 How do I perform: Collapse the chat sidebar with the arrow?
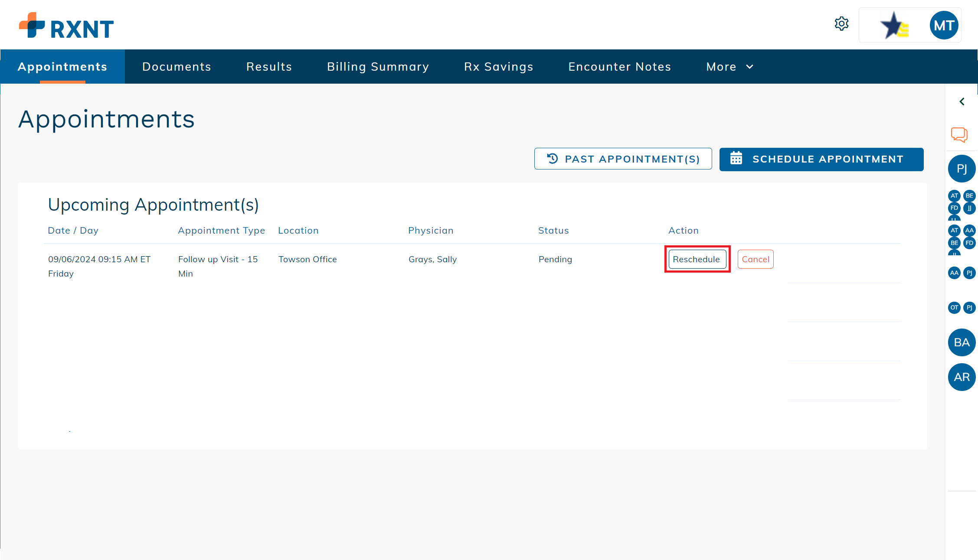(962, 101)
